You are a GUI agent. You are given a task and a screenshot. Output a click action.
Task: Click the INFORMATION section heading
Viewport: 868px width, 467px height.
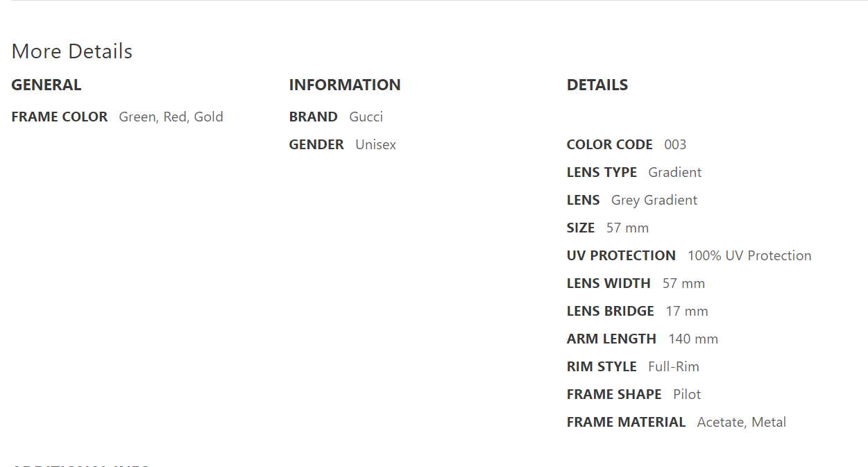(x=345, y=85)
